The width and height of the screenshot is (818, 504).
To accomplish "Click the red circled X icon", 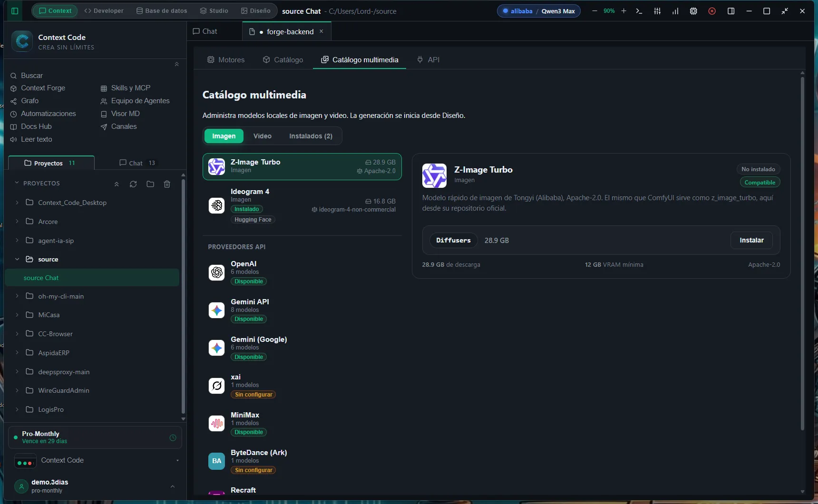I will click(712, 11).
